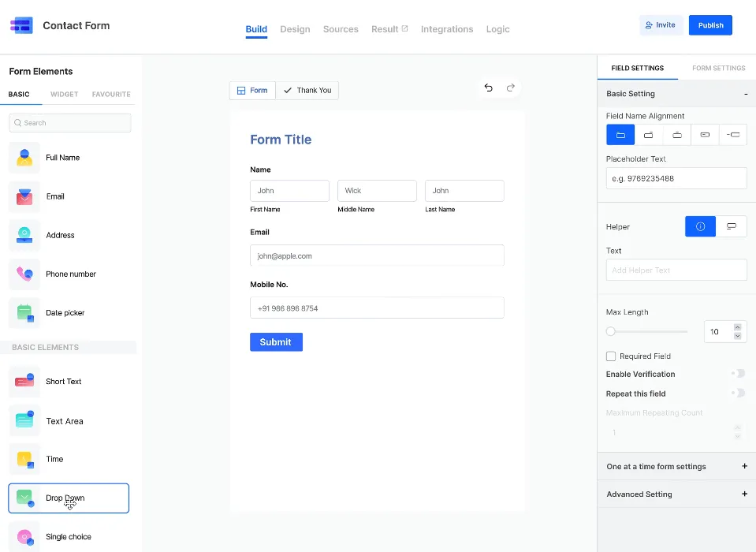Toggle Repeat this field switch
Screen dimensions: 756x552
click(738, 393)
